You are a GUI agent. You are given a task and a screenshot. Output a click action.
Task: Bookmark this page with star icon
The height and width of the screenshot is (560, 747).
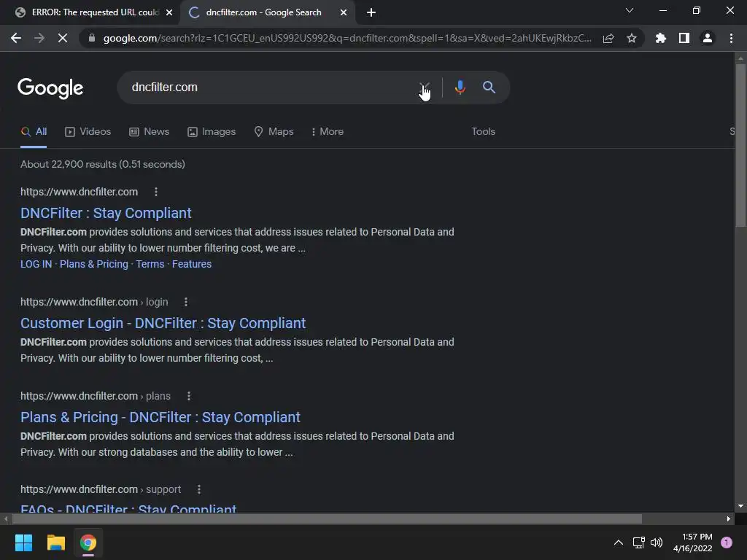[632, 38]
